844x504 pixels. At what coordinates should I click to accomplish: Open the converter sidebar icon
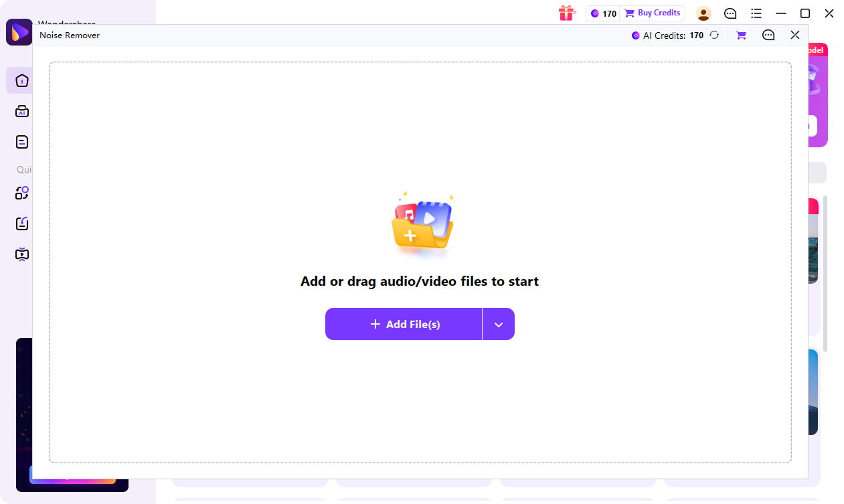tap(22, 193)
